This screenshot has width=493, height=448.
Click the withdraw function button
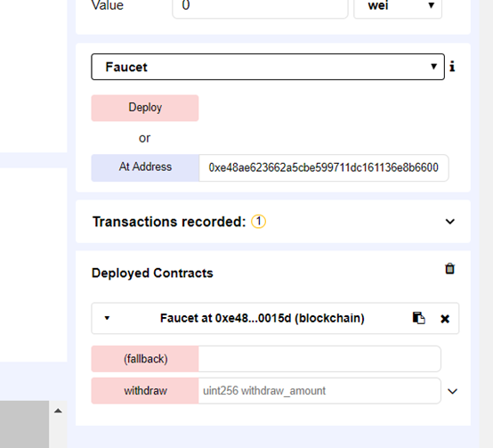145,391
